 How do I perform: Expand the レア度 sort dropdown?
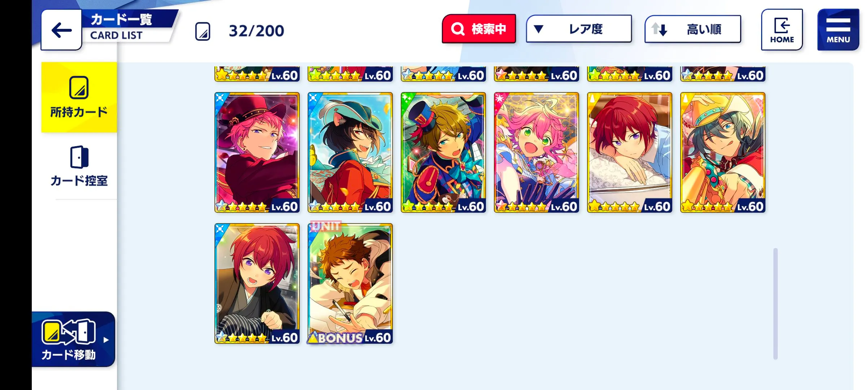579,29
